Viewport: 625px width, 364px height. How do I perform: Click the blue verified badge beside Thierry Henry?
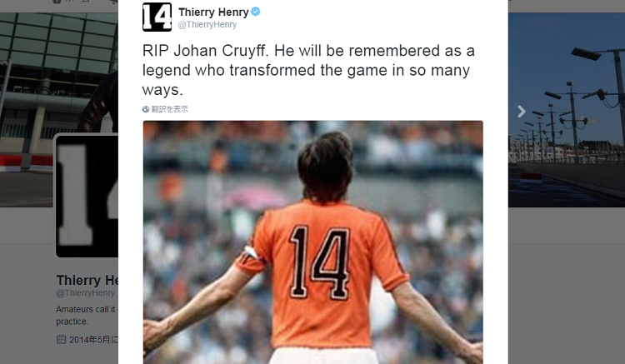click(256, 12)
